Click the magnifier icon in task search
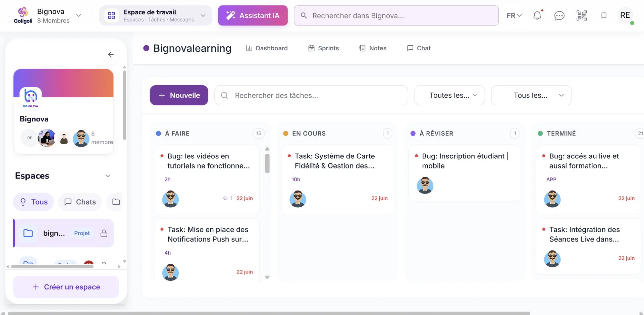 coord(224,95)
